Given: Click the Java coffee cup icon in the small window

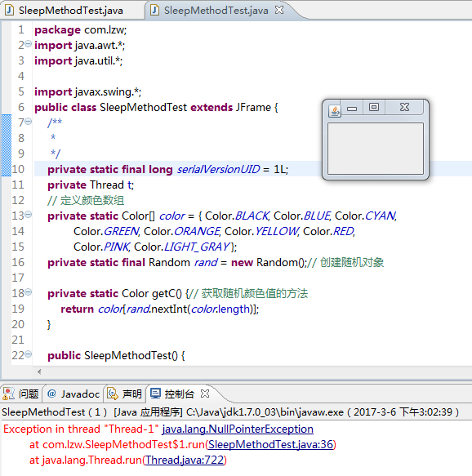Looking at the screenshot, I should (x=335, y=111).
